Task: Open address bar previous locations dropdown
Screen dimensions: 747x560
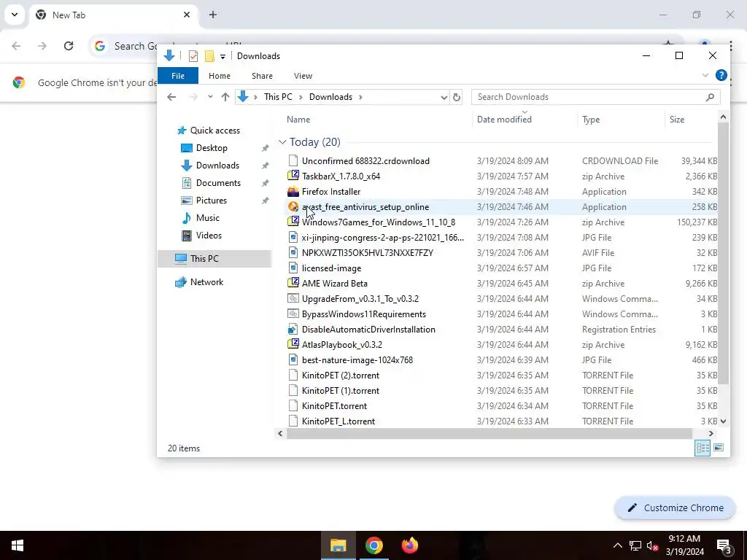Action: click(444, 97)
